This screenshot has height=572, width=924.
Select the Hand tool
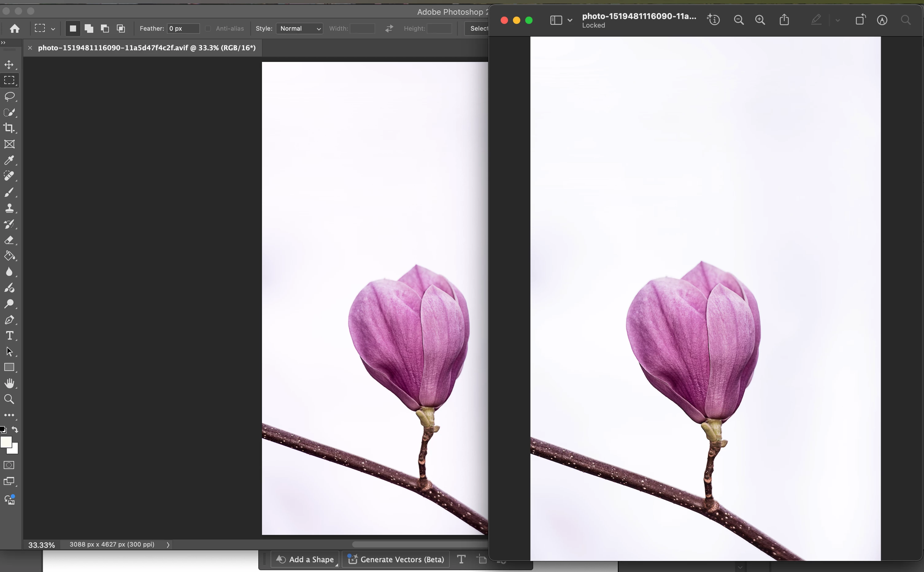pyautogui.click(x=10, y=383)
